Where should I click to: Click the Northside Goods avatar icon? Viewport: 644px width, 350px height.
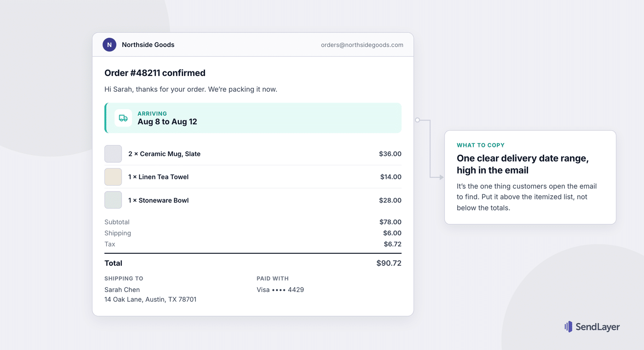click(109, 45)
